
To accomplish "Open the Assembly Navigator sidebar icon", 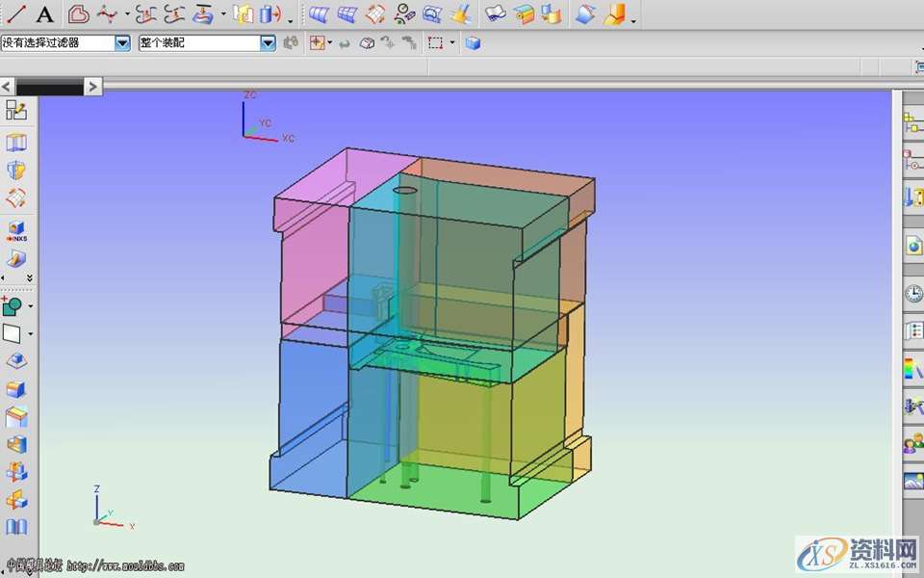I will [912, 122].
